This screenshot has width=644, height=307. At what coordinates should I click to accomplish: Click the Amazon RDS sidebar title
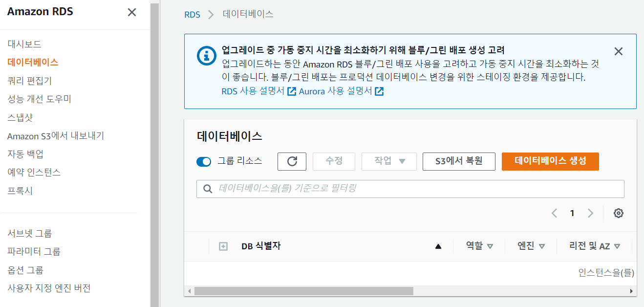pyautogui.click(x=40, y=12)
